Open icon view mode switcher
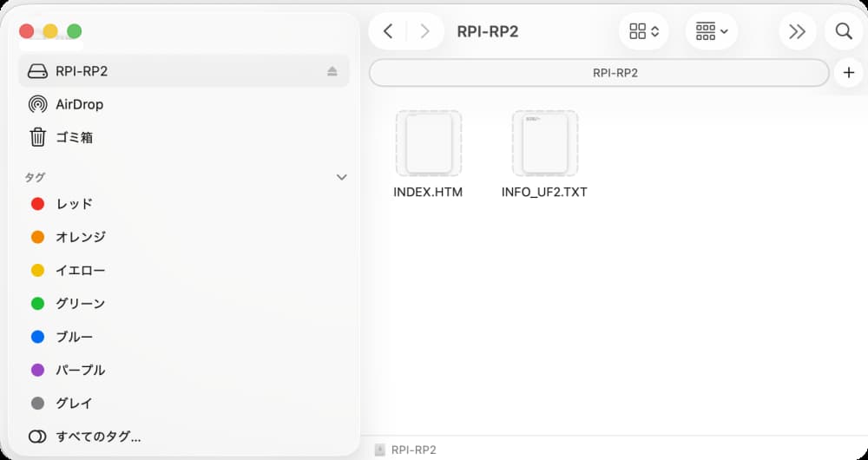 [x=644, y=31]
